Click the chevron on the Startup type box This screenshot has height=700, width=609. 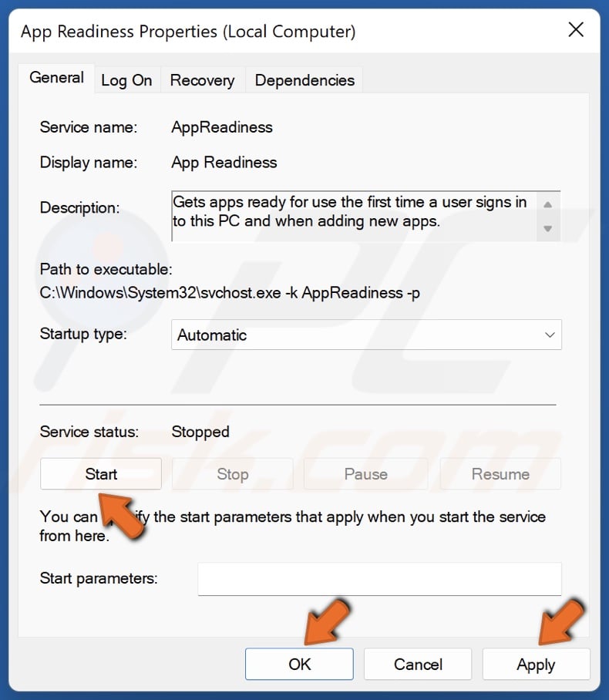coord(550,335)
